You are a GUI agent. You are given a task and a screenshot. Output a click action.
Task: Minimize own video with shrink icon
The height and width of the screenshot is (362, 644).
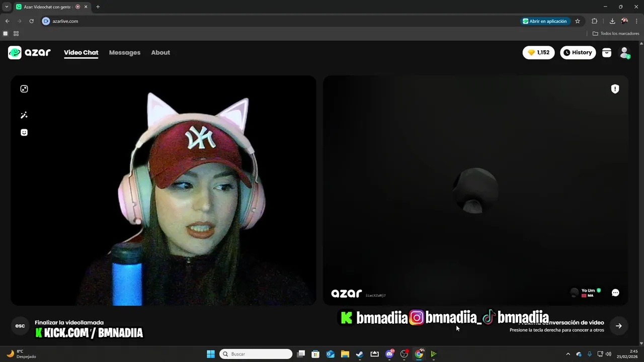[24, 89]
